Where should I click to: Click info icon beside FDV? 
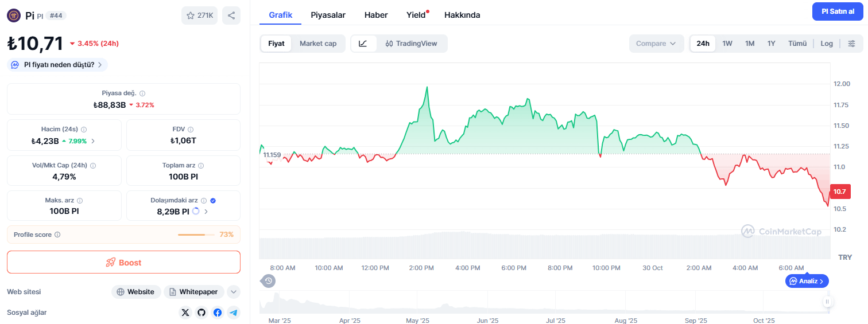(x=191, y=130)
